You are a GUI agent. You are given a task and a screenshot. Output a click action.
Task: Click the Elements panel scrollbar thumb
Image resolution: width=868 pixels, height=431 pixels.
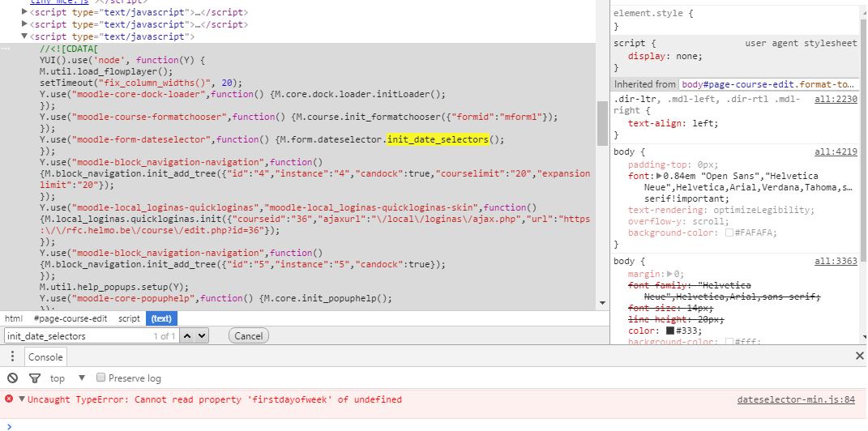pyautogui.click(x=602, y=123)
